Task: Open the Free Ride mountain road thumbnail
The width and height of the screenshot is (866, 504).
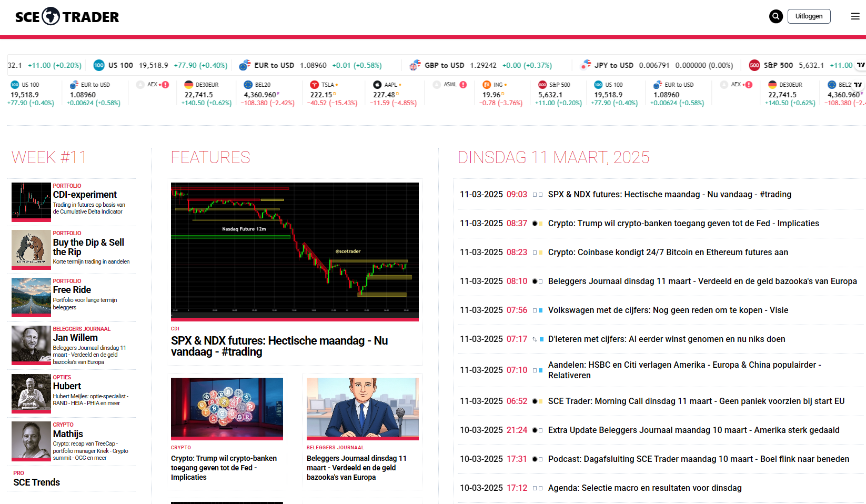Action: [31, 298]
